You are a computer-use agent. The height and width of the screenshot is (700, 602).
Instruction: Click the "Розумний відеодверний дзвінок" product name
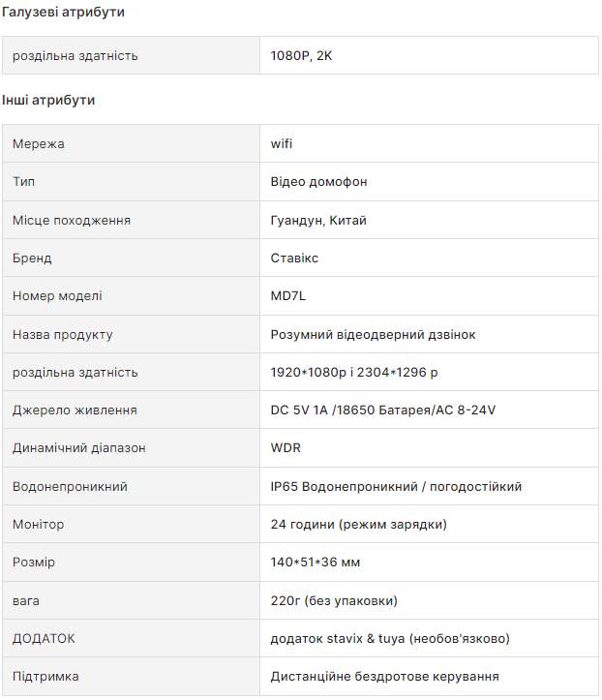(374, 334)
